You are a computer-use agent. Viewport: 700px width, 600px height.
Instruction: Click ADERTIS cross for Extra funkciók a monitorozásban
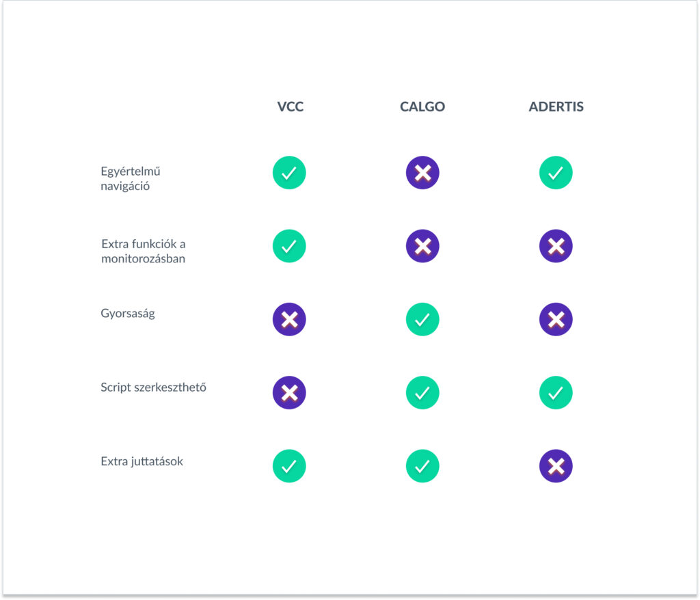[556, 246]
